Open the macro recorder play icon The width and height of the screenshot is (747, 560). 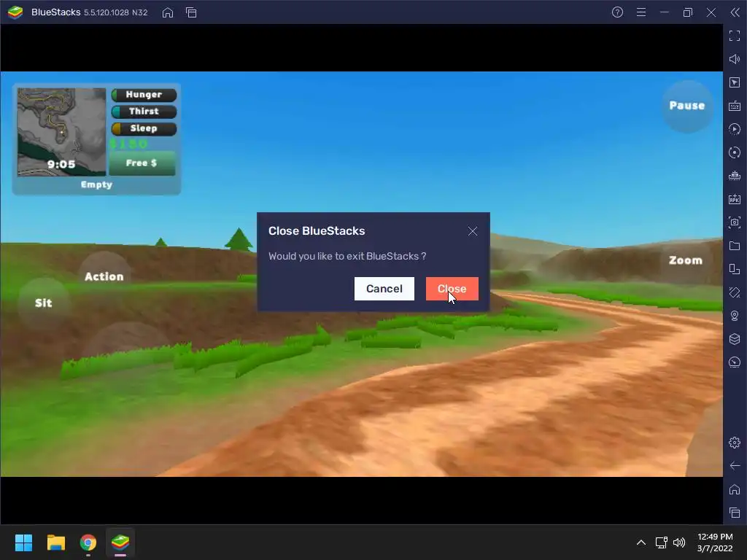click(x=735, y=129)
